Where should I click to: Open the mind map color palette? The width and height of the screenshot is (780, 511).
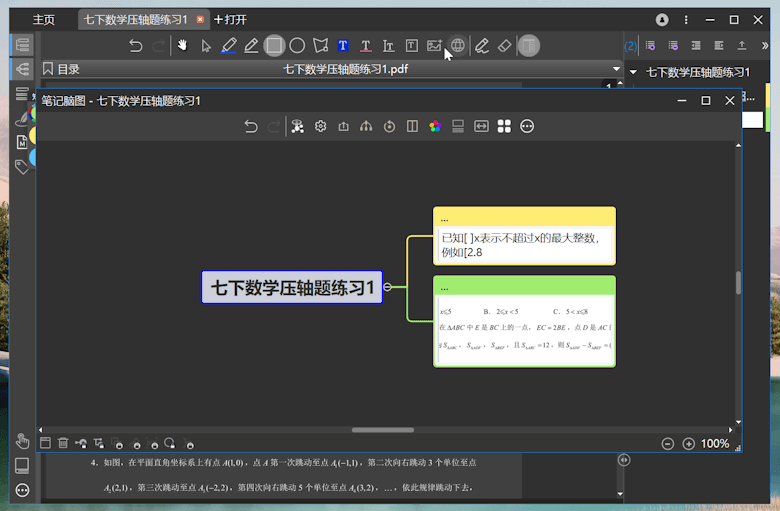(x=435, y=126)
